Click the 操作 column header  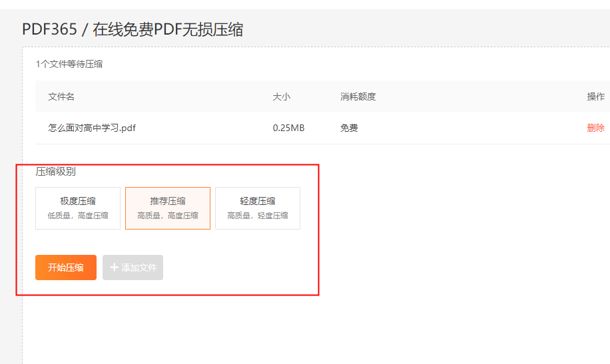coord(595,96)
